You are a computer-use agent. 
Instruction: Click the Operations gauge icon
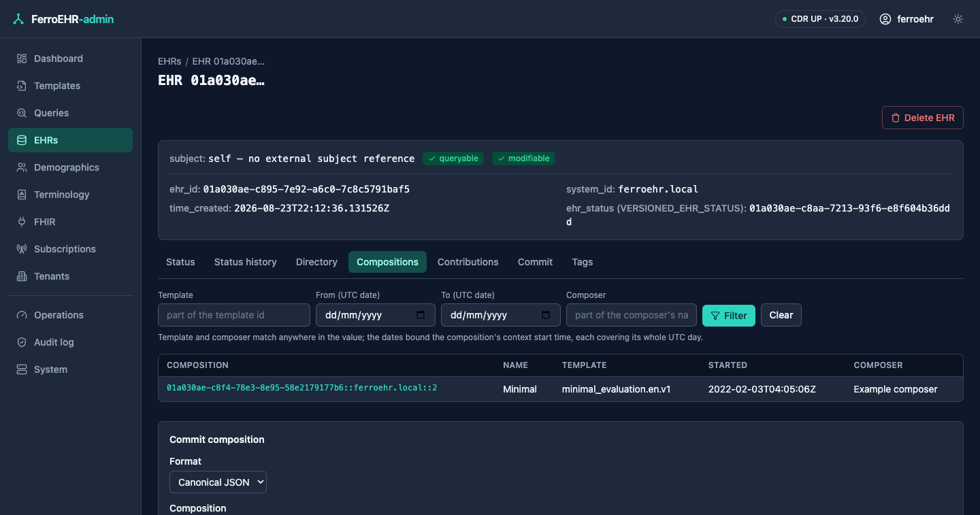click(x=22, y=315)
